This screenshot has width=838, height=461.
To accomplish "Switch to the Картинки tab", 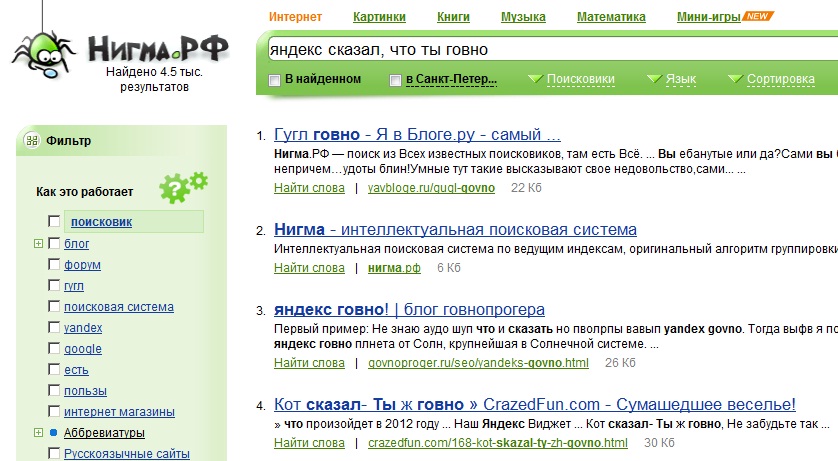I will click(x=379, y=17).
